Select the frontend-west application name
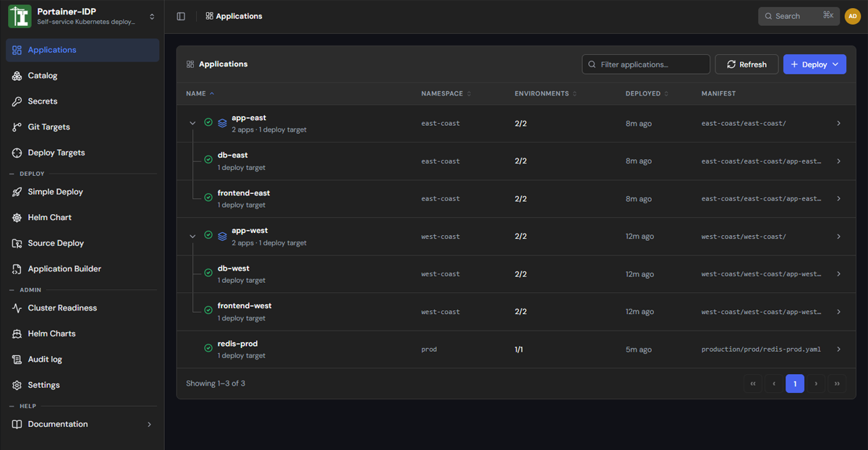This screenshot has height=450, width=868. tap(244, 306)
